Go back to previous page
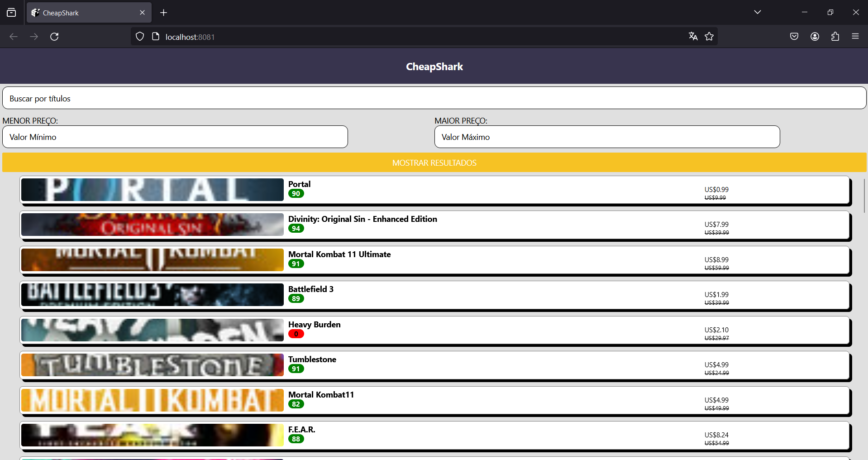 point(14,37)
